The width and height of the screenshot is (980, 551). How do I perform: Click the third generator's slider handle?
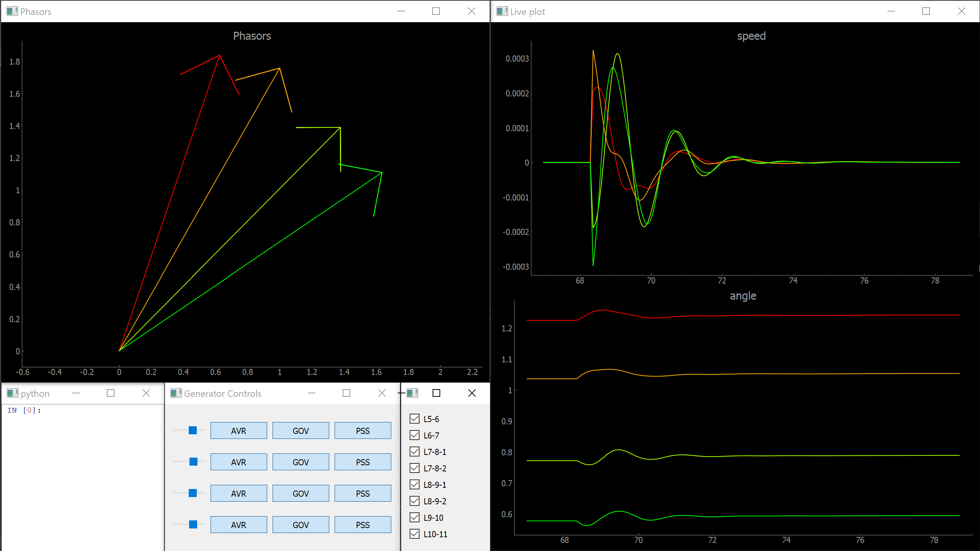(193, 493)
